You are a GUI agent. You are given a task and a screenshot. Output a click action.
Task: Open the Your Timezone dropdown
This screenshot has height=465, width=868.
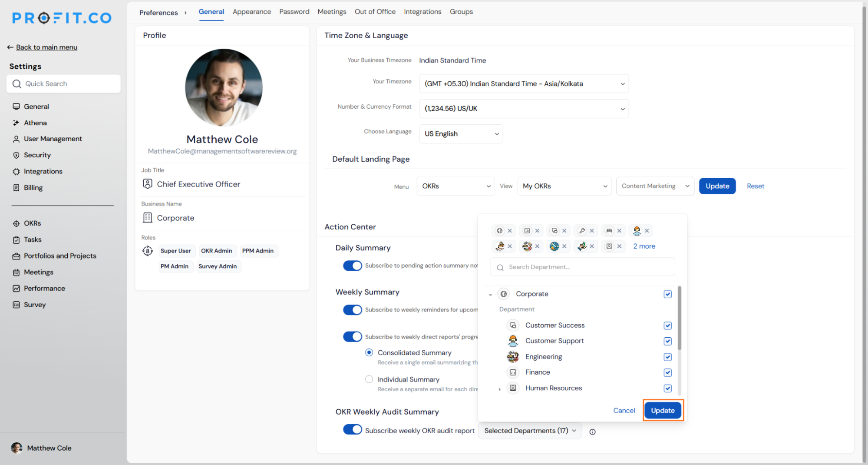click(x=524, y=84)
